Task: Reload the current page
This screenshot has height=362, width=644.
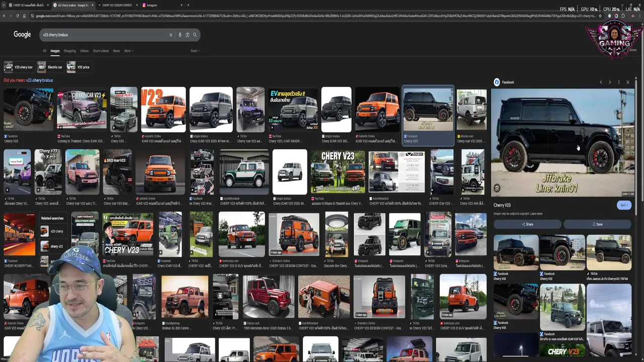Action: (x=17, y=16)
